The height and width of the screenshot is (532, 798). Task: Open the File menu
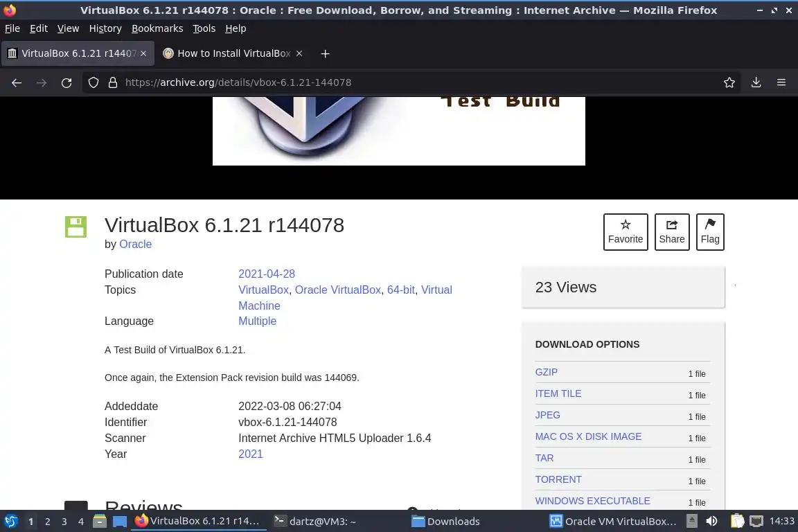pos(12,28)
